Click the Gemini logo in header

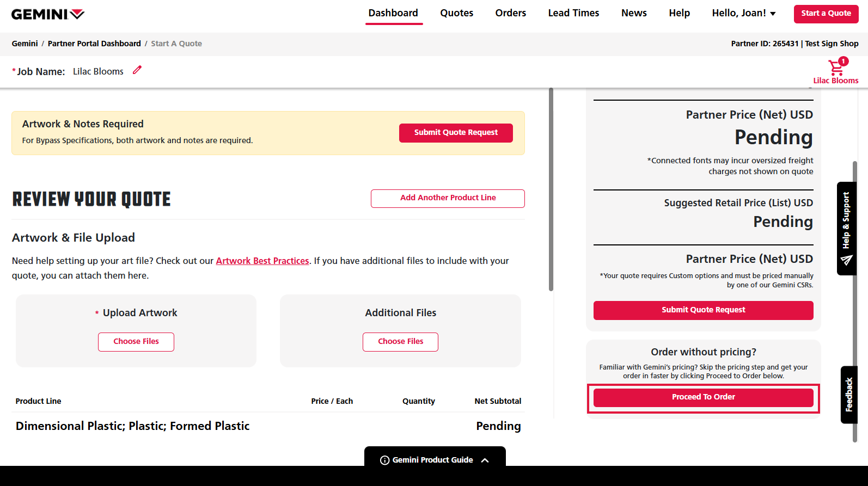pyautogui.click(x=48, y=14)
